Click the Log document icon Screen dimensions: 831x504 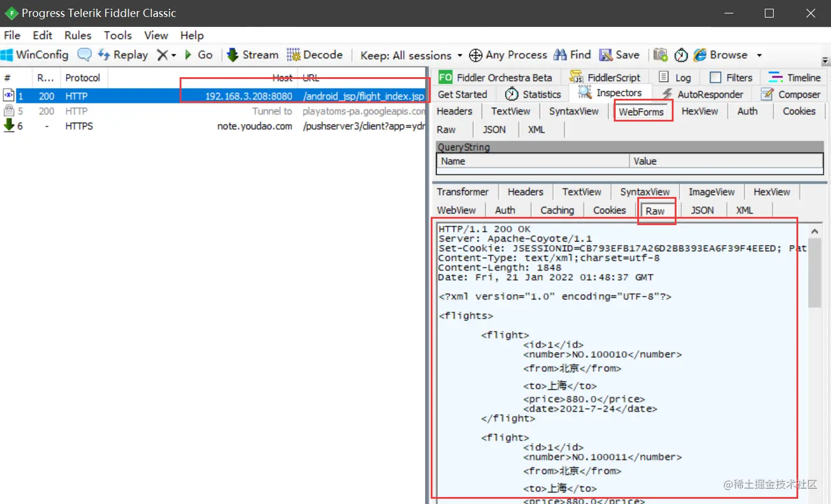click(x=664, y=77)
